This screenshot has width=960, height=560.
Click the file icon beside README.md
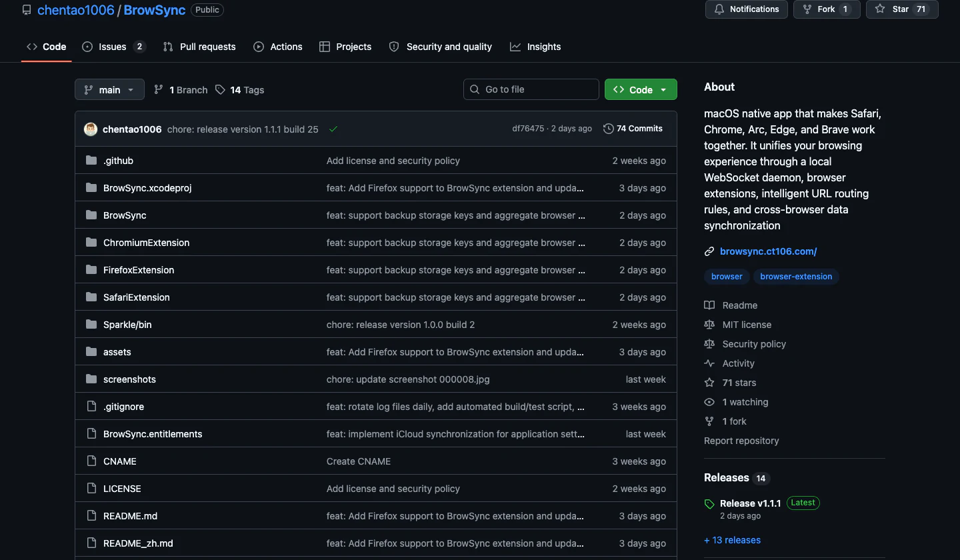[x=91, y=516]
